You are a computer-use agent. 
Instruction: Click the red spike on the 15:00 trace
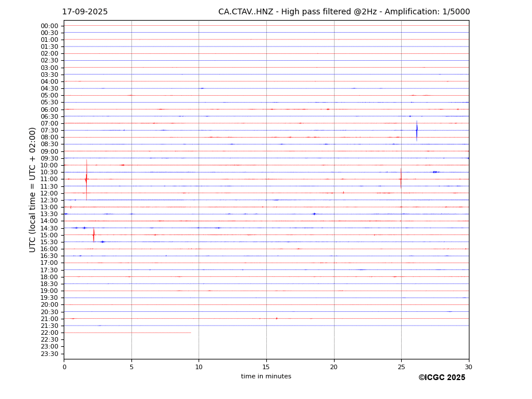point(94,235)
